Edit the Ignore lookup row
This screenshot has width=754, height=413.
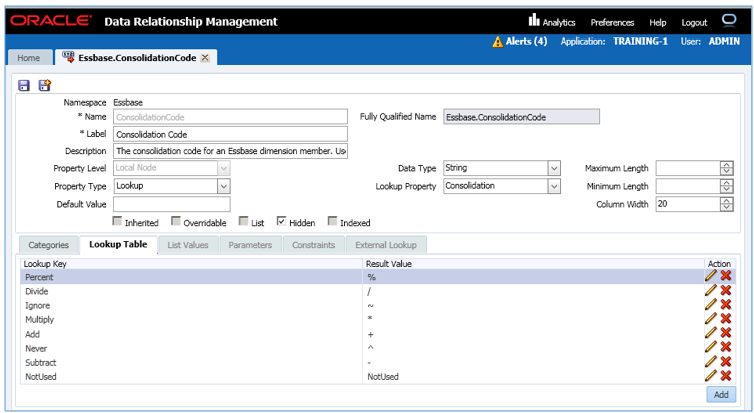pos(711,304)
